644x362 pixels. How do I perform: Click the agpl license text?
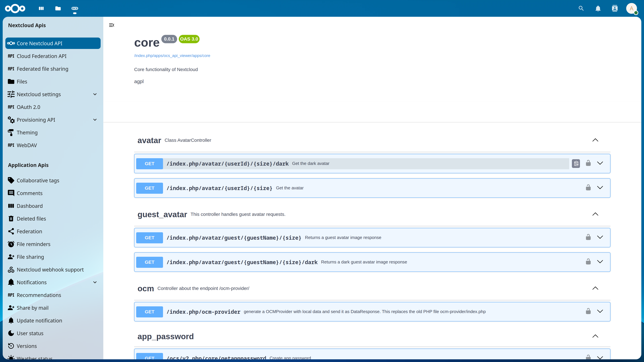139,81
